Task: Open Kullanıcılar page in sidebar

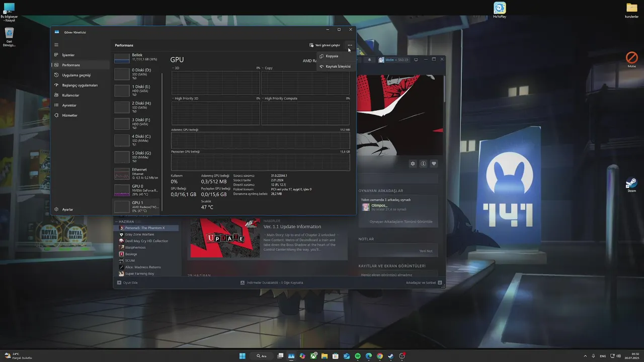Action: pyautogui.click(x=80, y=95)
